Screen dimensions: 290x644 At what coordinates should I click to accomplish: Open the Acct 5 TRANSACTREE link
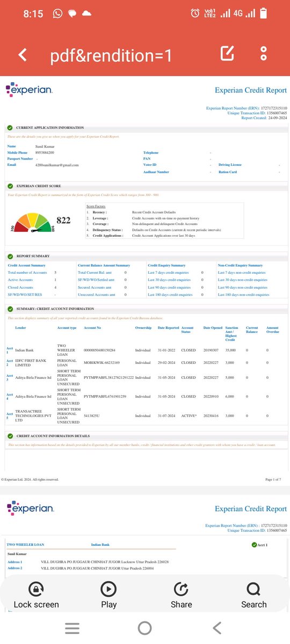pyautogui.click(x=10, y=415)
